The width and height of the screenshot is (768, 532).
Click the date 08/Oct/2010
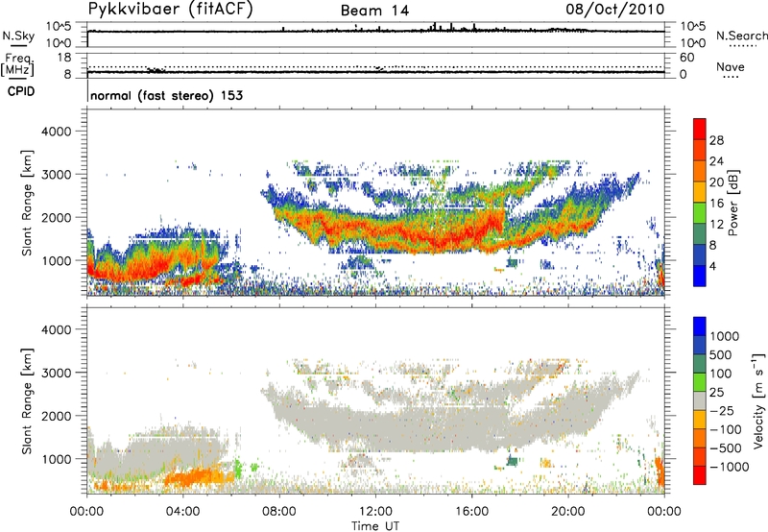(615, 10)
